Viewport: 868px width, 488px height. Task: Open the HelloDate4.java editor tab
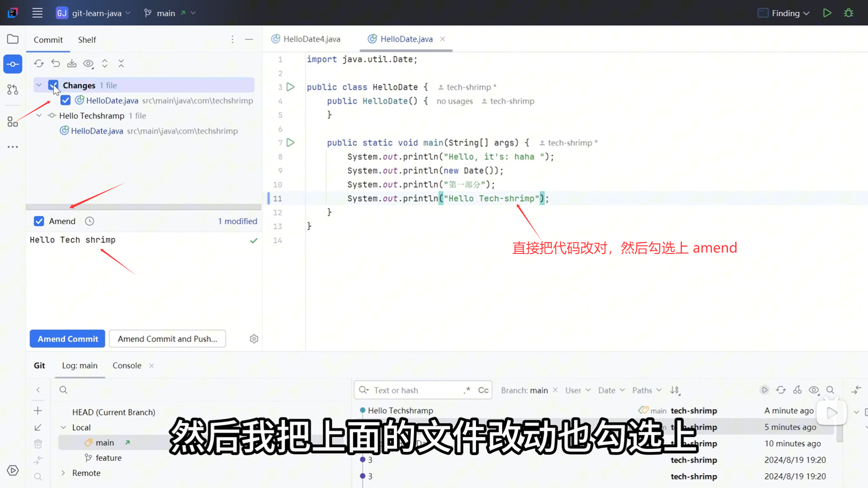tap(311, 39)
